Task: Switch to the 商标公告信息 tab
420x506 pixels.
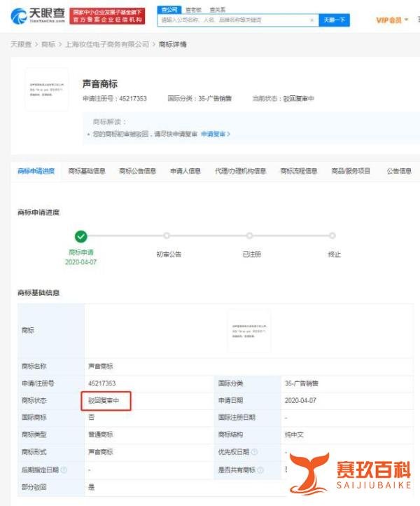Action: (138, 171)
